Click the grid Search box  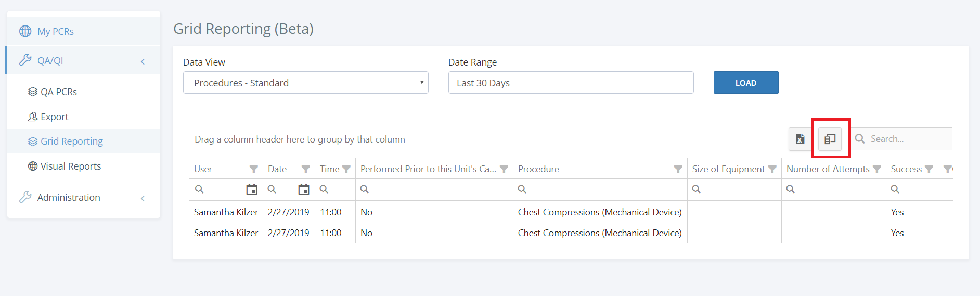coord(908,139)
